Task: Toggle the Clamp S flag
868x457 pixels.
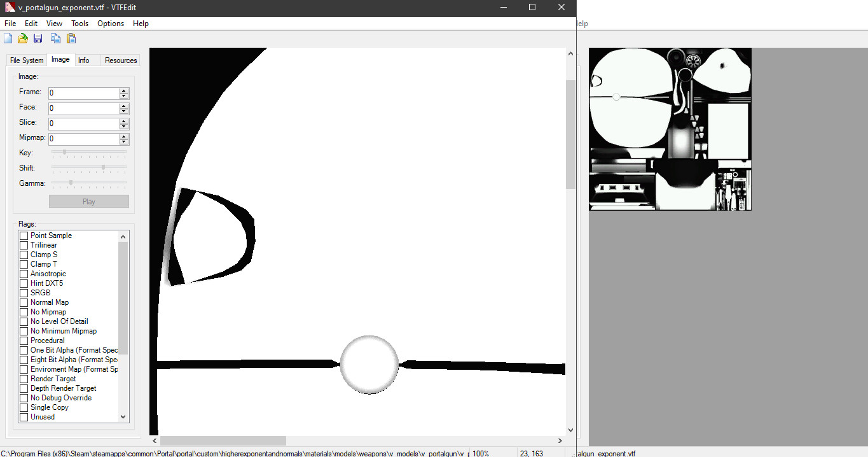Action: 24,255
